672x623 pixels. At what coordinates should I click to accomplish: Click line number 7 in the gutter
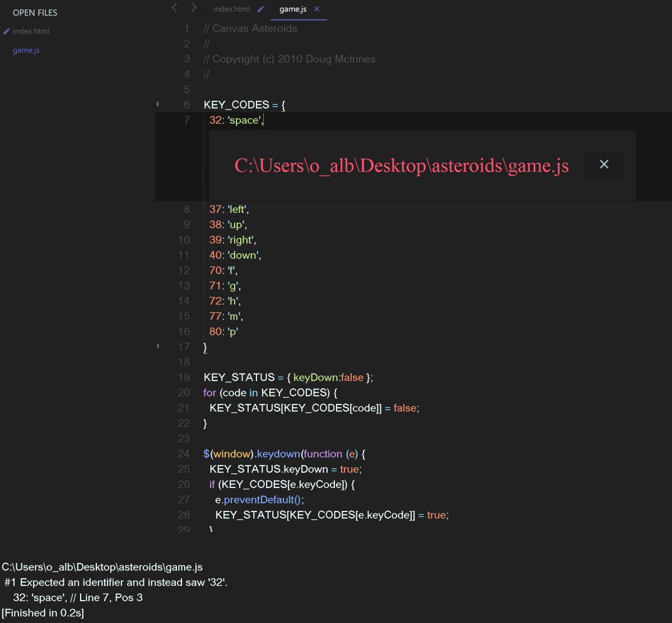187,120
